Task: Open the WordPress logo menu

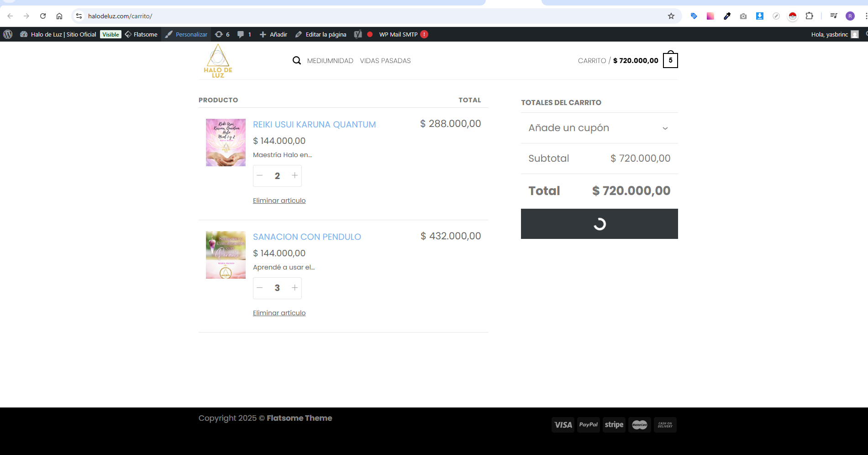Action: pos(8,34)
